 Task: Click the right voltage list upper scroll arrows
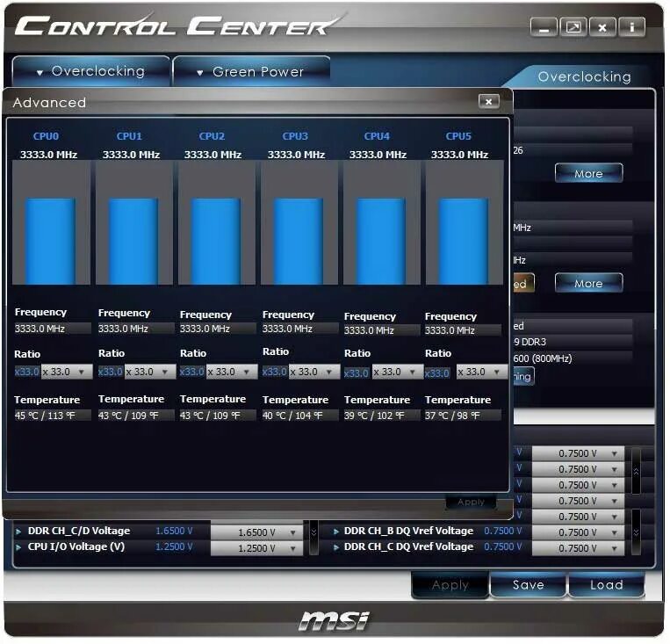tap(637, 471)
